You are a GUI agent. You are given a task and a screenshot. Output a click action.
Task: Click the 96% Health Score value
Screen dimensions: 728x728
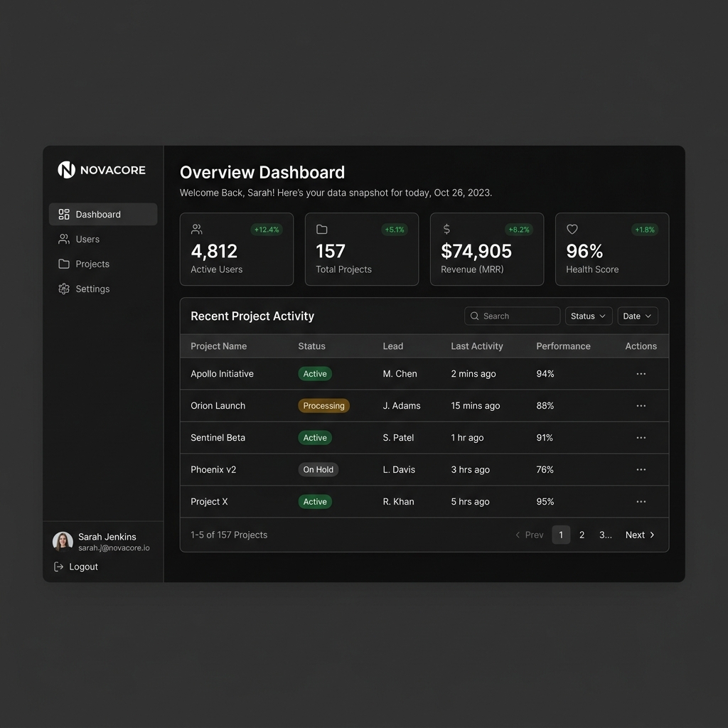click(584, 251)
